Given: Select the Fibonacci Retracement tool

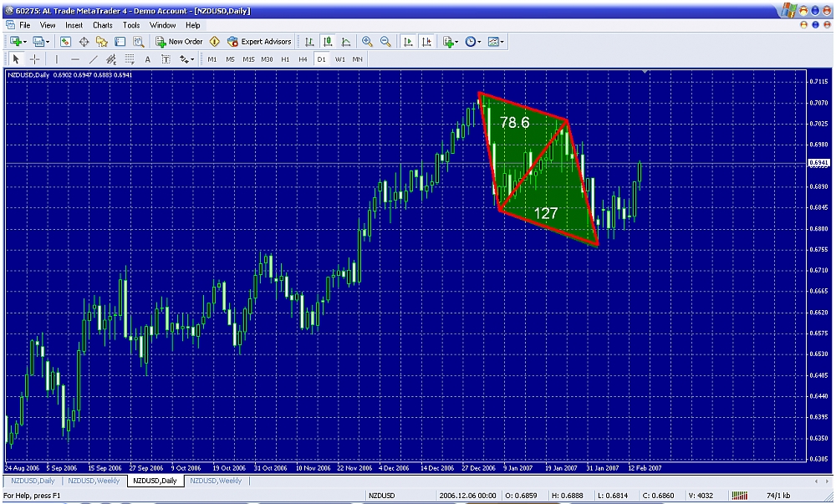Looking at the screenshot, I should [110, 59].
